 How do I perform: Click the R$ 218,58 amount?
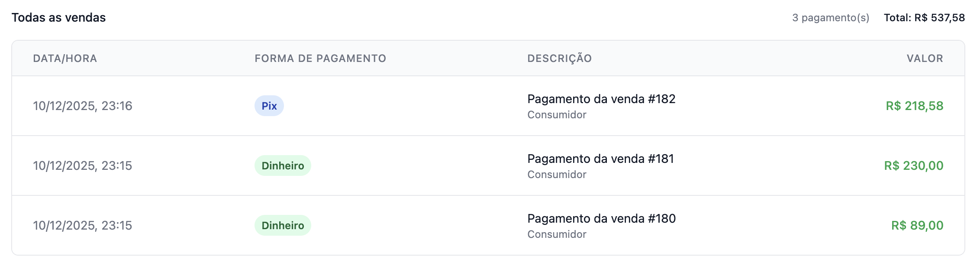click(914, 106)
